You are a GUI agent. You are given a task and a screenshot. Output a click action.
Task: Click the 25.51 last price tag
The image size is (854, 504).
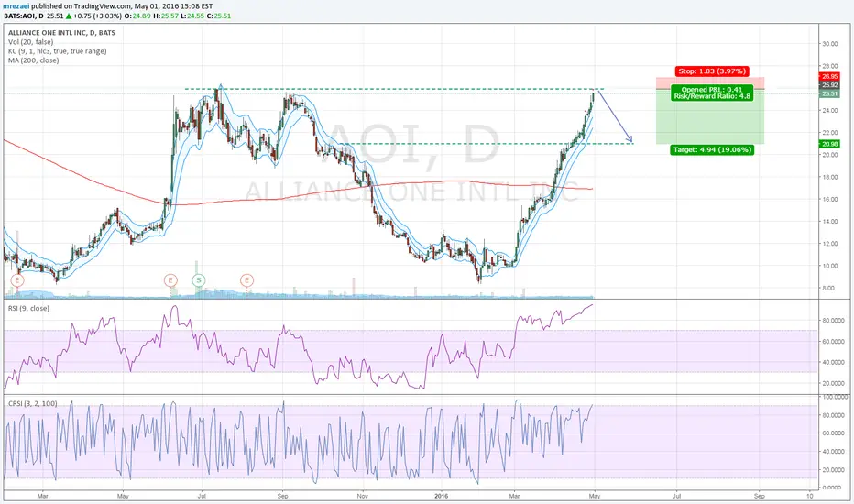click(829, 93)
